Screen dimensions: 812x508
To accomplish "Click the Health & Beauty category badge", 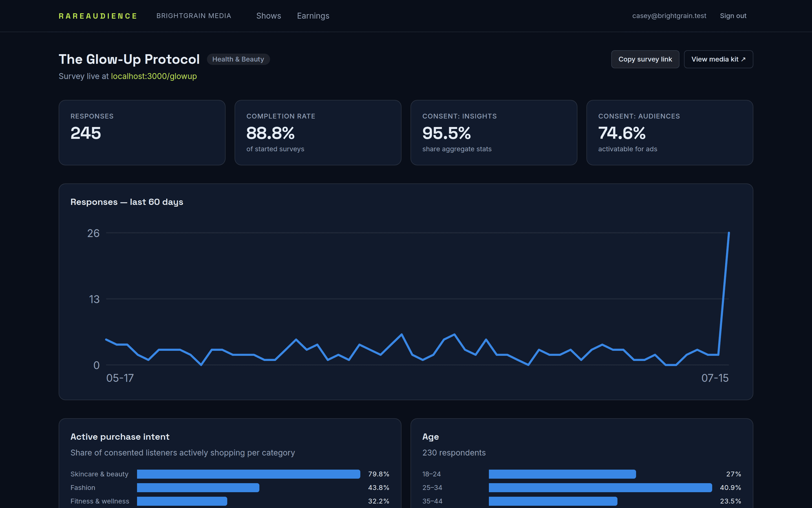I will pyautogui.click(x=238, y=59).
